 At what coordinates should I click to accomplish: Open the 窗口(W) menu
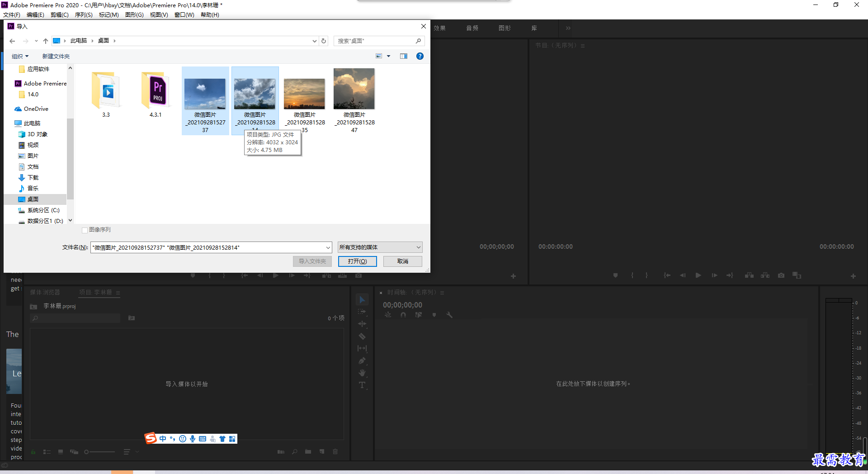pyautogui.click(x=184, y=15)
